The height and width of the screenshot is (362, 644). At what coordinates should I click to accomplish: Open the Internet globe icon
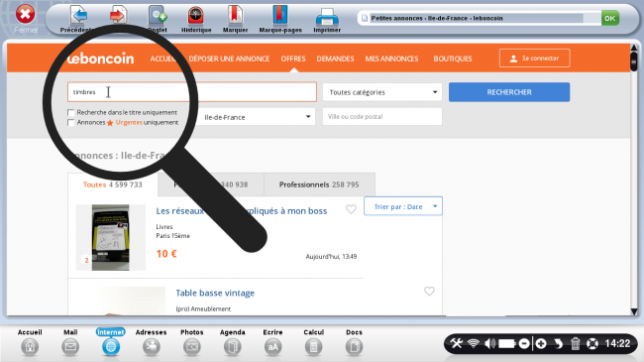click(111, 347)
